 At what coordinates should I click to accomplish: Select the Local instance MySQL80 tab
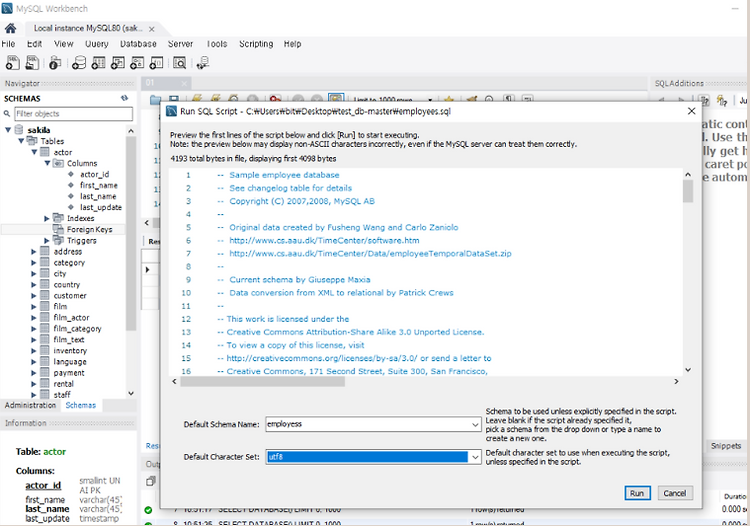(88, 28)
